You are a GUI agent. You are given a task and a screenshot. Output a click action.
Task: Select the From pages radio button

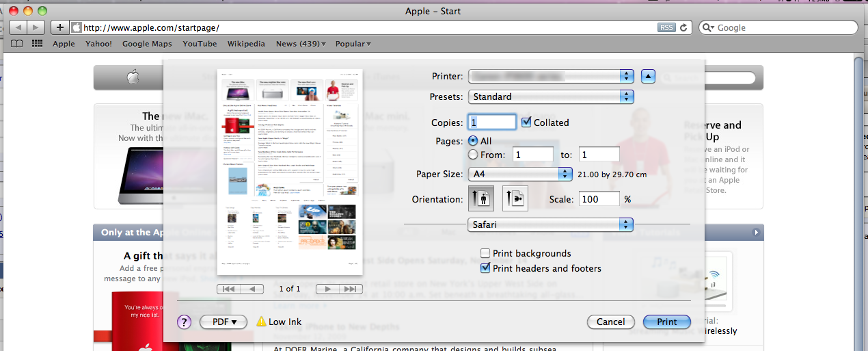pos(473,155)
